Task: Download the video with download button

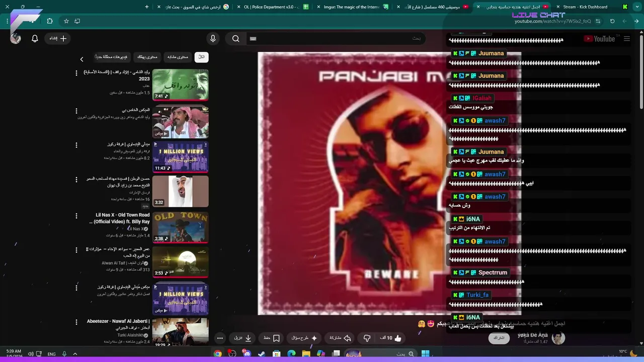Action: [243, 338]
